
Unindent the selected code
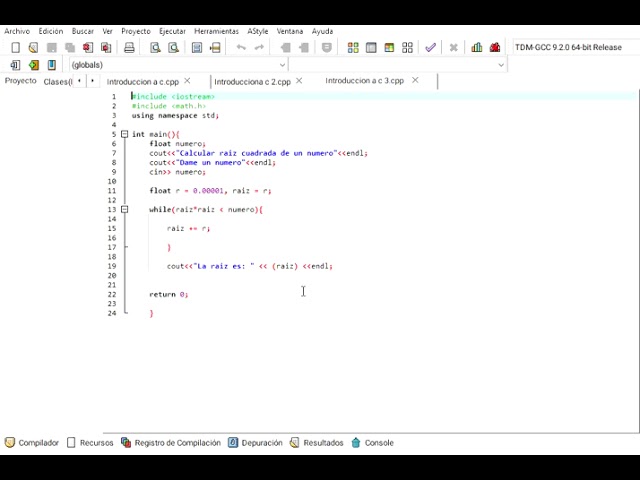304,47
